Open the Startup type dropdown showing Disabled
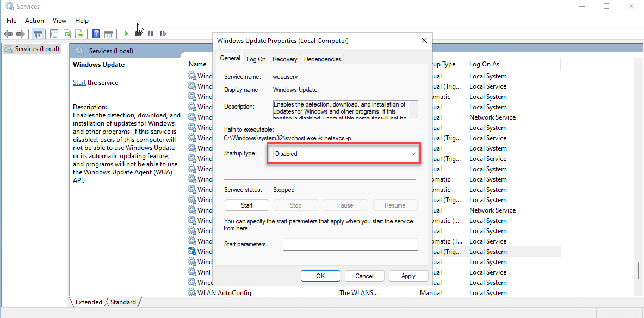 [x=345, y=154]
